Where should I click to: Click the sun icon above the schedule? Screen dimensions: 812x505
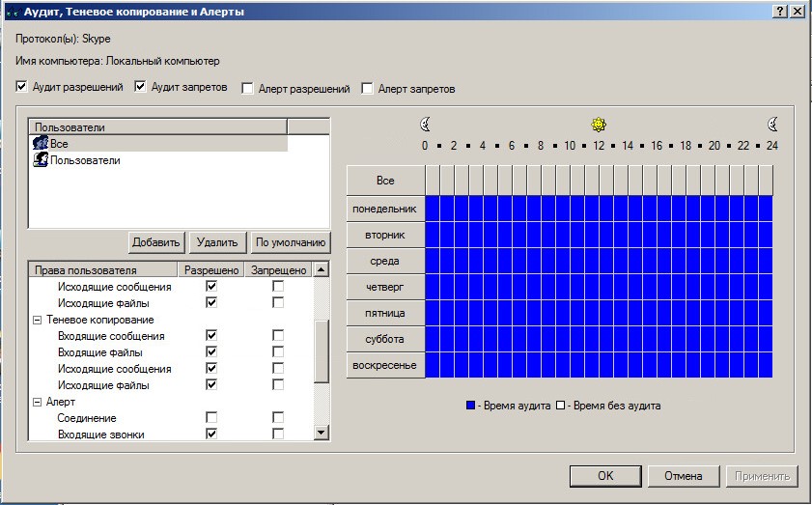click(599, 125)
